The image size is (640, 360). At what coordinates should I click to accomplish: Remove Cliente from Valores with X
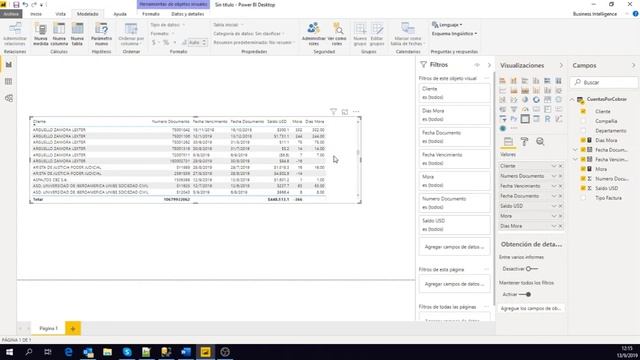coord(560,166)
